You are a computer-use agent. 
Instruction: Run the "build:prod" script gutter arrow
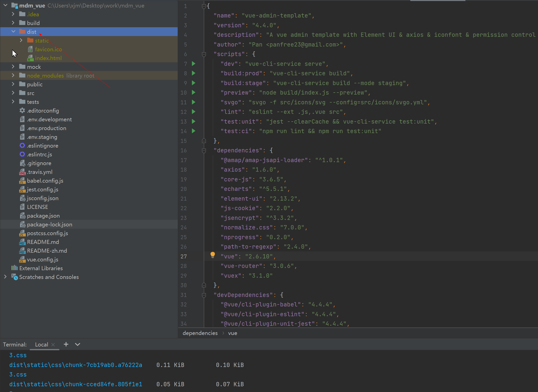point(193,73)
